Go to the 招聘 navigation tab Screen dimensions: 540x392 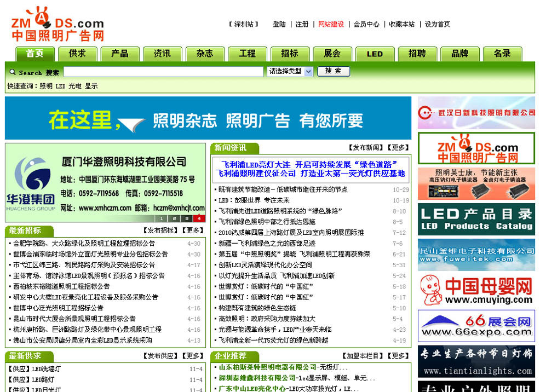tap(417, 54)
